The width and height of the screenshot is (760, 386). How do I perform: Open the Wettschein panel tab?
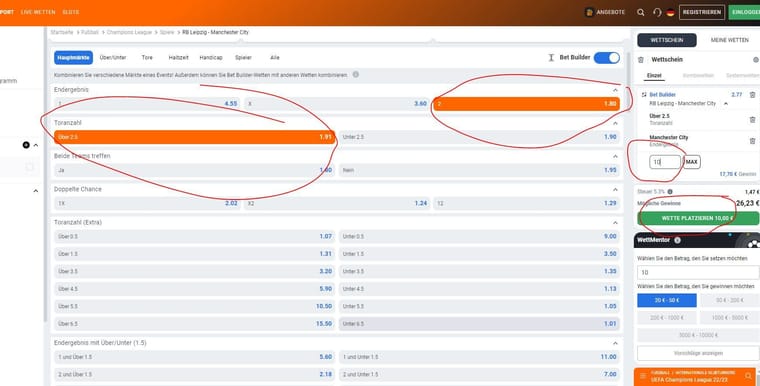point(667,40)
